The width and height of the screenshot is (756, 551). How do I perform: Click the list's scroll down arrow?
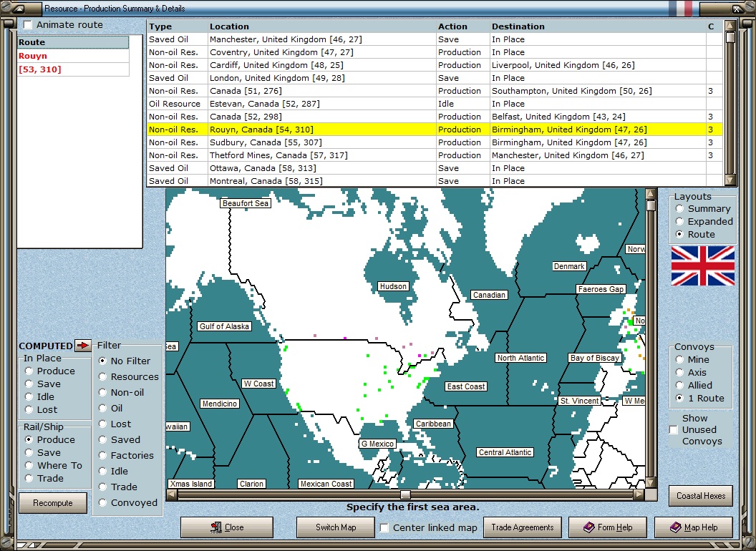pos(730,180)
